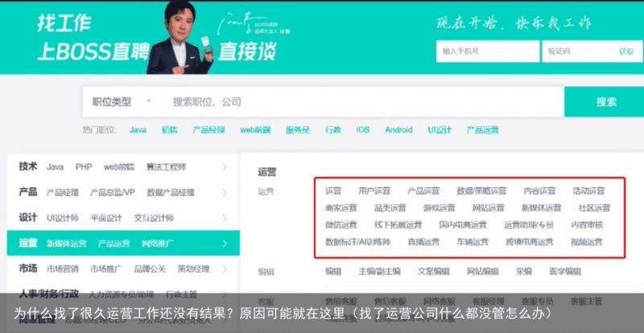Click 网站编辑 in the 编辑 row
The image size is (644, 333).
pos(482,271)
